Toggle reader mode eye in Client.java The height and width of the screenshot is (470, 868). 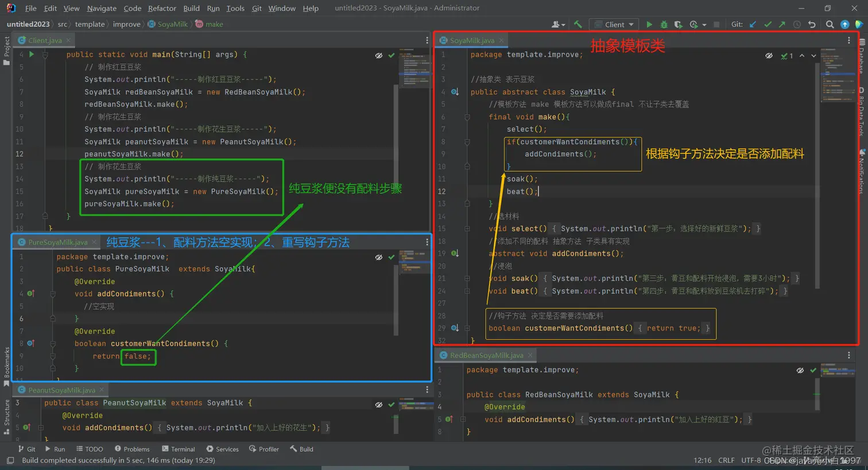(x=379, y=56)
